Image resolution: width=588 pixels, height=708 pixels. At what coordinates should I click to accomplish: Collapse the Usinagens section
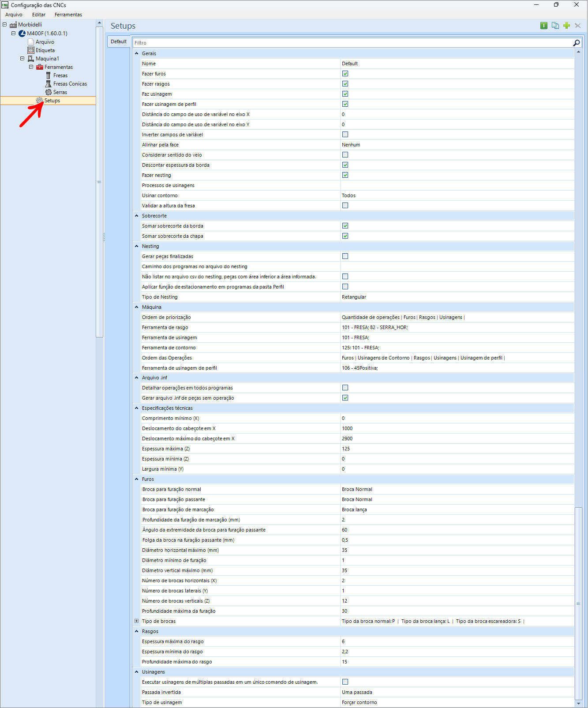coord(137,672)
